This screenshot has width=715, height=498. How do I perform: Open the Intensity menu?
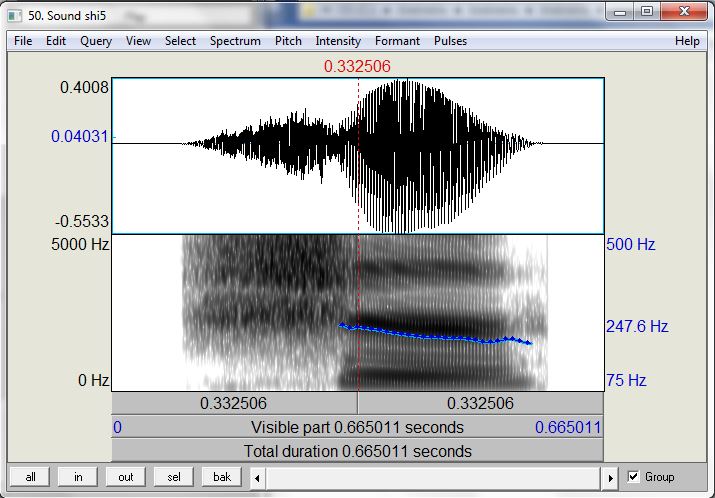(x=338, y=41)
